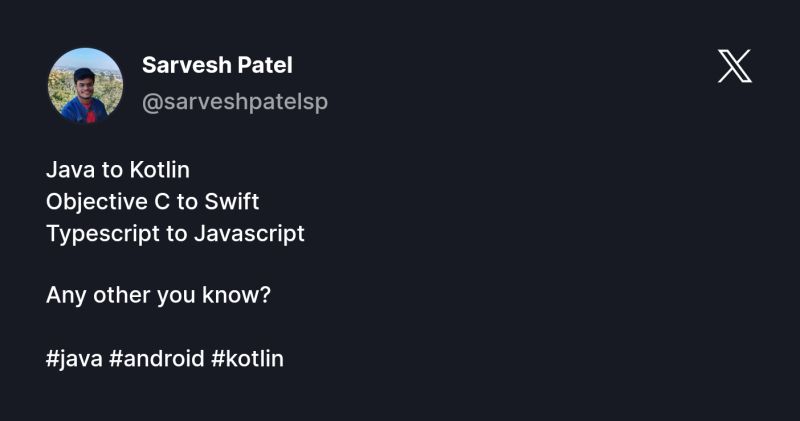Click the word Javascript in tweet
Image resolution: width=800 pixels, height=421 pixels.
click(249, 234)
